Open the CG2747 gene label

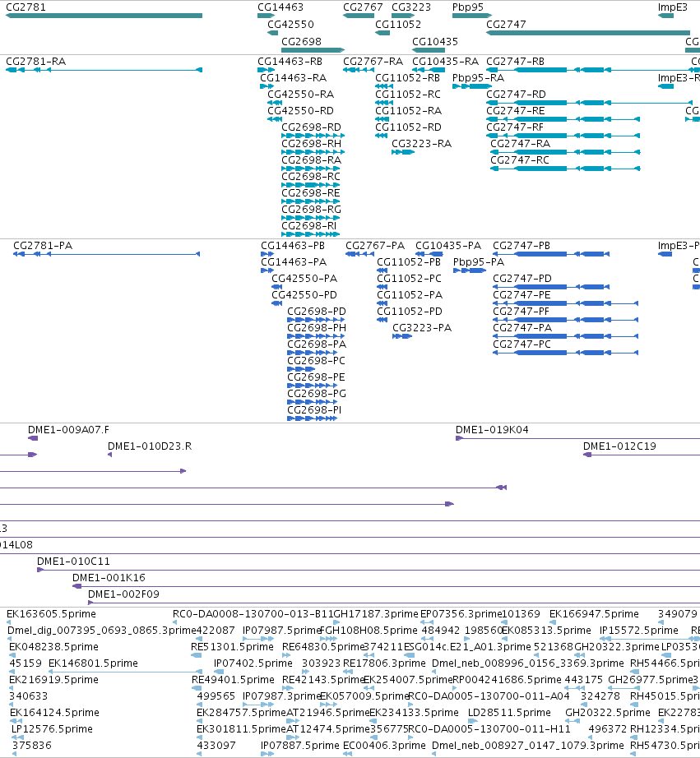506,25
